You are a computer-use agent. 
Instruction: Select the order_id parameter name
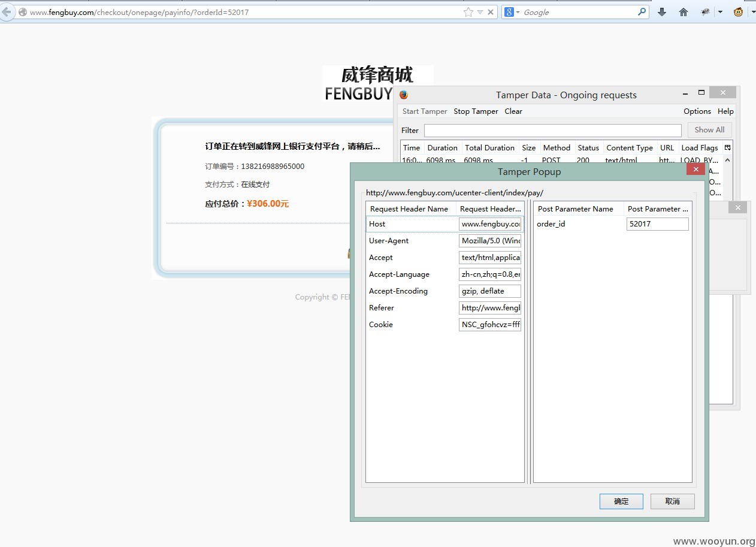pos(551,224)
